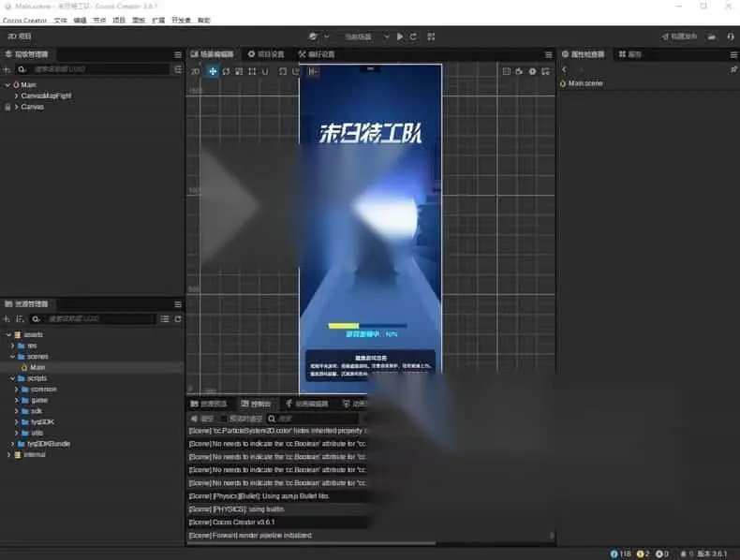The height and width of the screenshot is (560, 740).
Task: Toggle the console checkbox next to clear button
Action: 224,419
